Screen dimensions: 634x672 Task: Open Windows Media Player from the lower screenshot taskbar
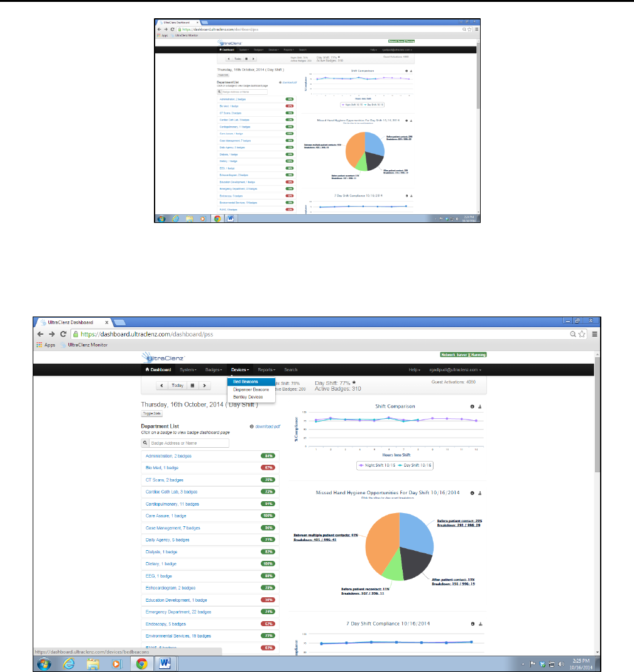pos(116,664)
